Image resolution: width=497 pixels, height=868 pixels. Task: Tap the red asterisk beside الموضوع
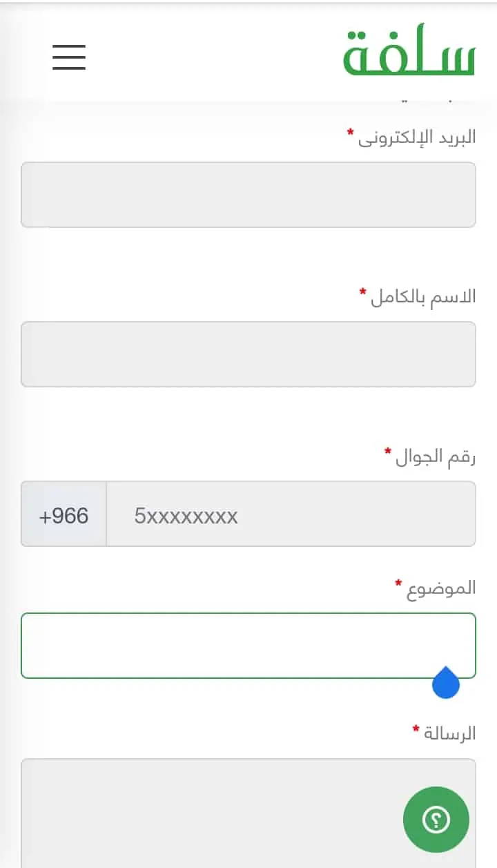point(398,584)
